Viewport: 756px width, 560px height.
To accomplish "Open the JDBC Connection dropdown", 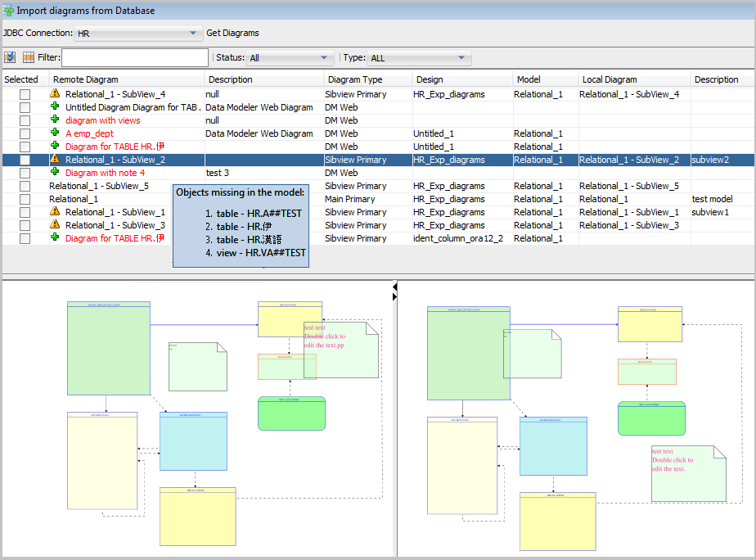I will point(137,34).
